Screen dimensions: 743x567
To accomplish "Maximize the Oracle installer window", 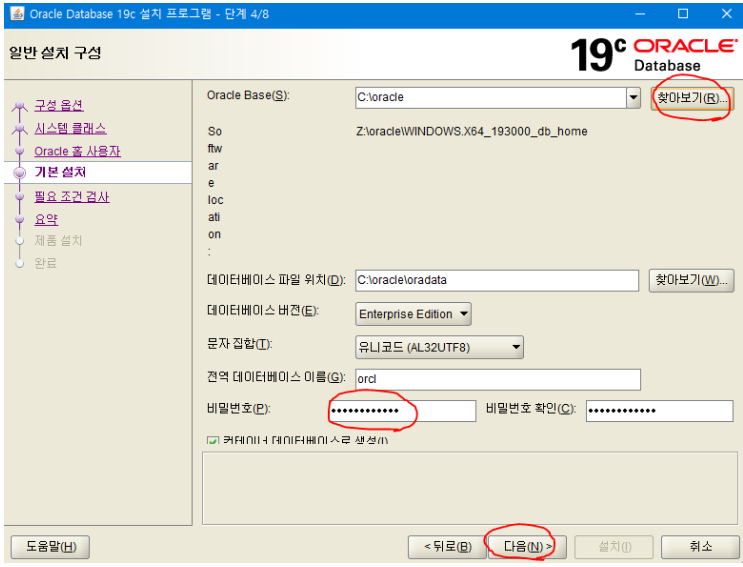I will 683,14.
